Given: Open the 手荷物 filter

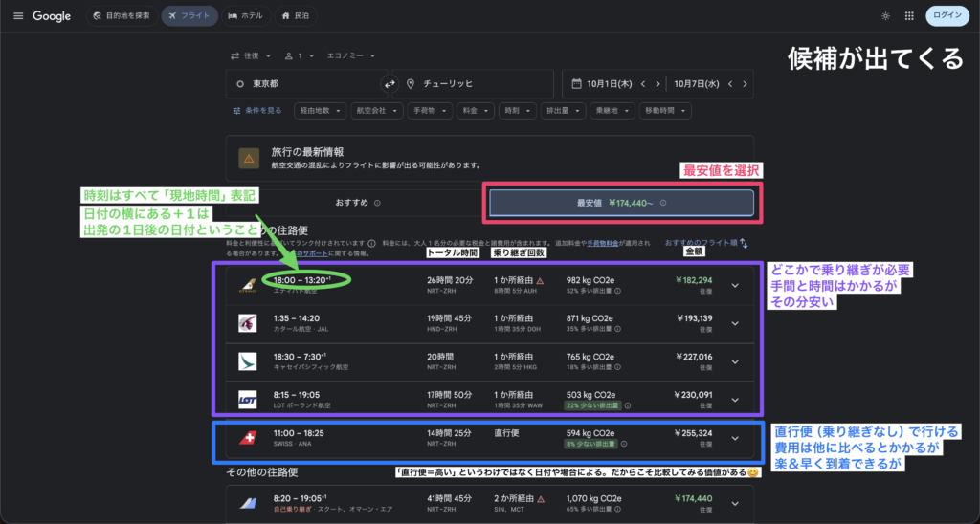Looking at the screenshot, I should click(430, 111).
